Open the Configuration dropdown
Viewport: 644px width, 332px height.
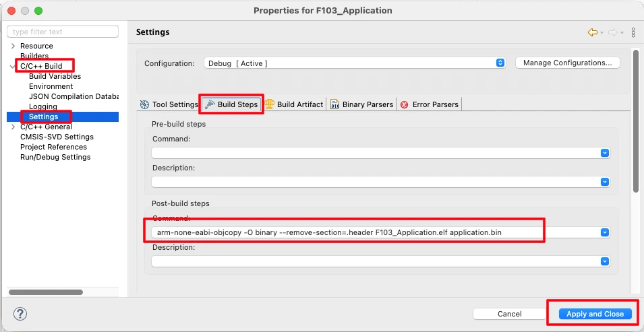[x=500, y=63]
